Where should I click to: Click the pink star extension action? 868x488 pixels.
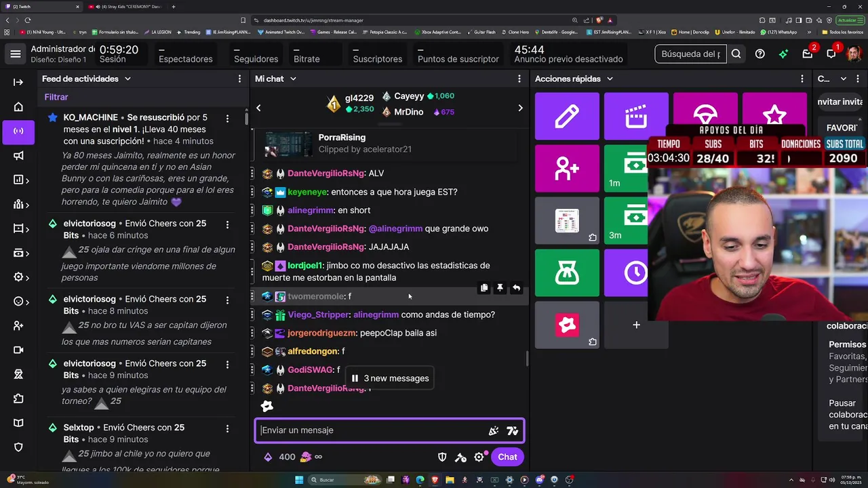tap(567, 325)
